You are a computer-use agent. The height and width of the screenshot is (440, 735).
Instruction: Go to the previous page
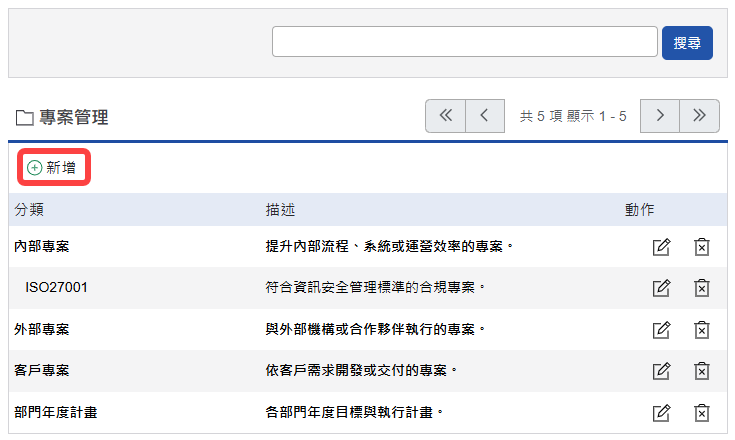(x=484, y=116)
